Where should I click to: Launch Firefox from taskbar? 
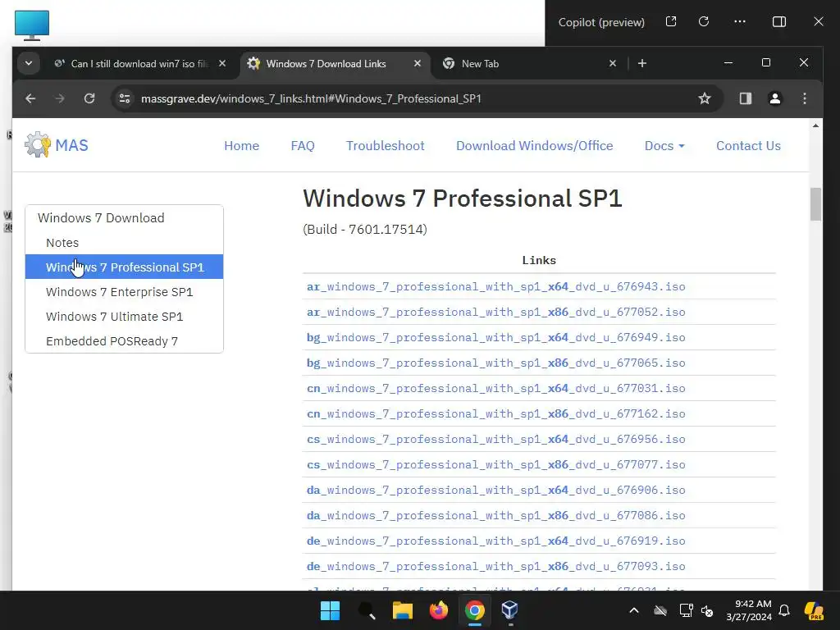coord(439,610)
